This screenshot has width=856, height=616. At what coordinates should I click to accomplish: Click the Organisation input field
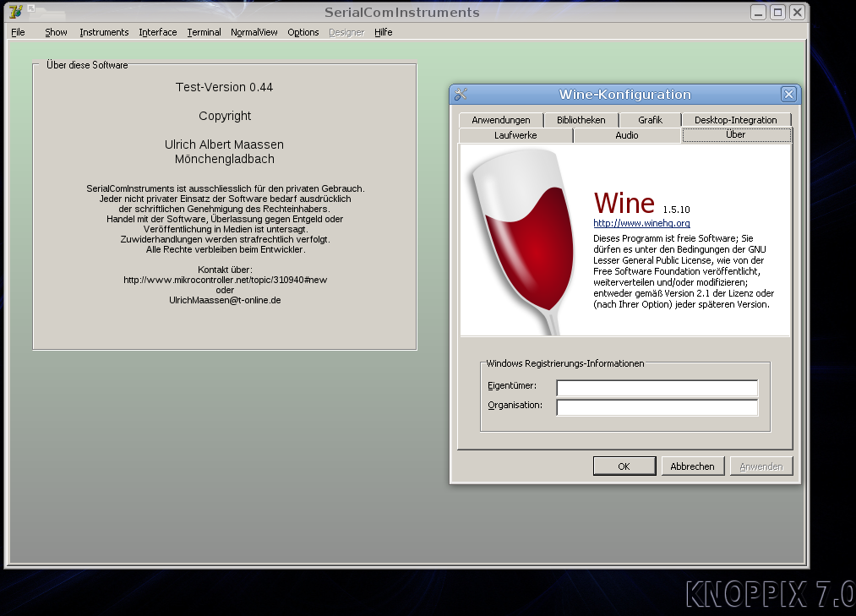[657, 407]
